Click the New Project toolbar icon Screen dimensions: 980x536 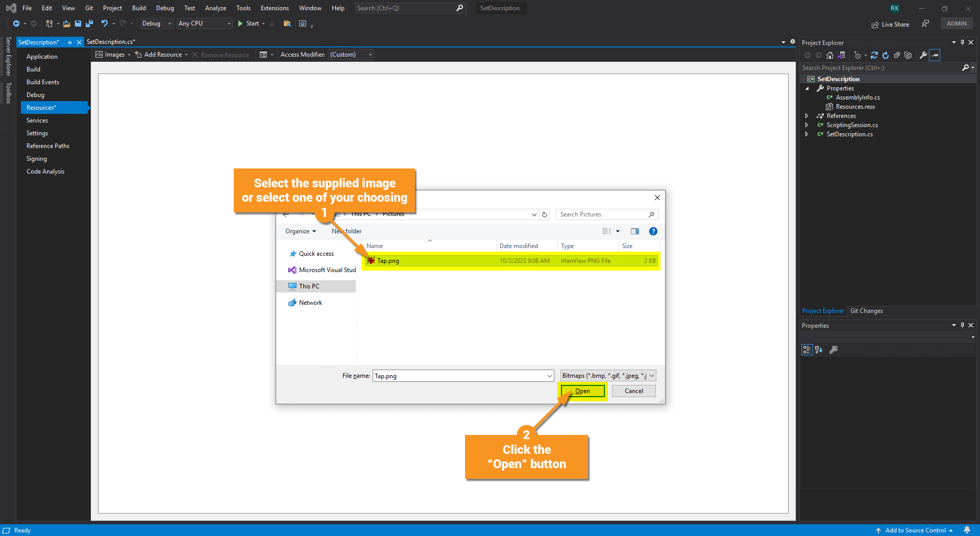pos(49,23)
